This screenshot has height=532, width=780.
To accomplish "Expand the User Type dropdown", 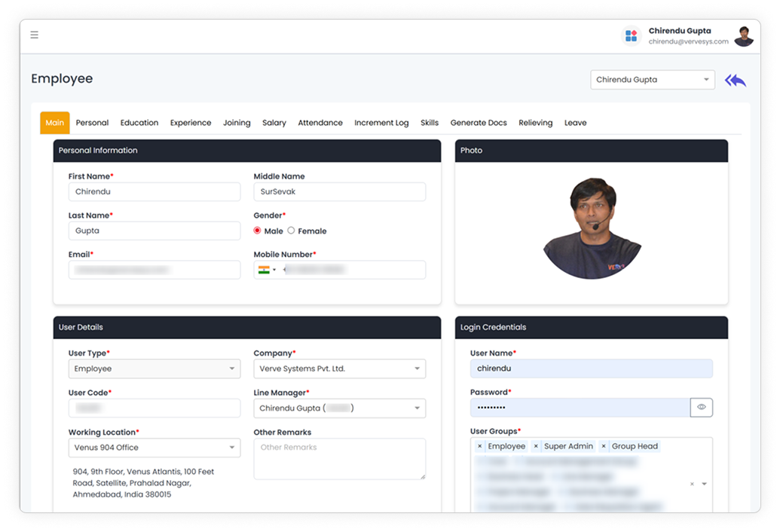I will point(154,369).
